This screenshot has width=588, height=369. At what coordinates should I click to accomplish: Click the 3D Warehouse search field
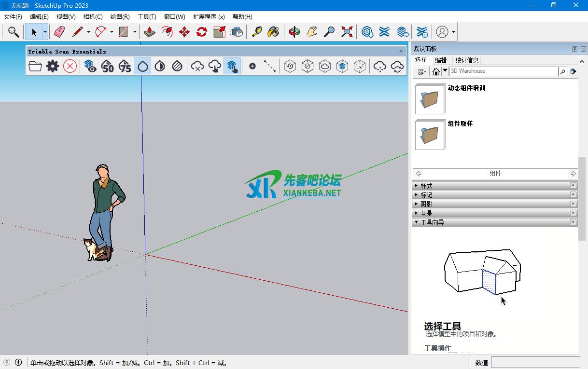502,71
